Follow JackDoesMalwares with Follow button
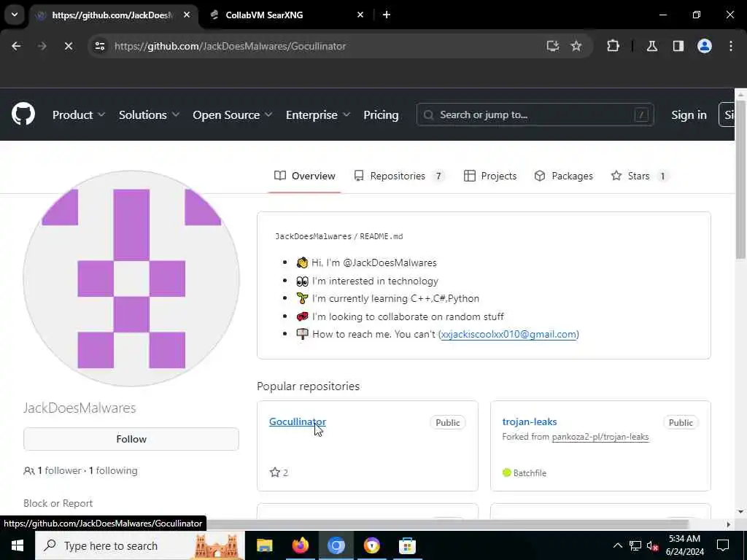 click(131, 439)
